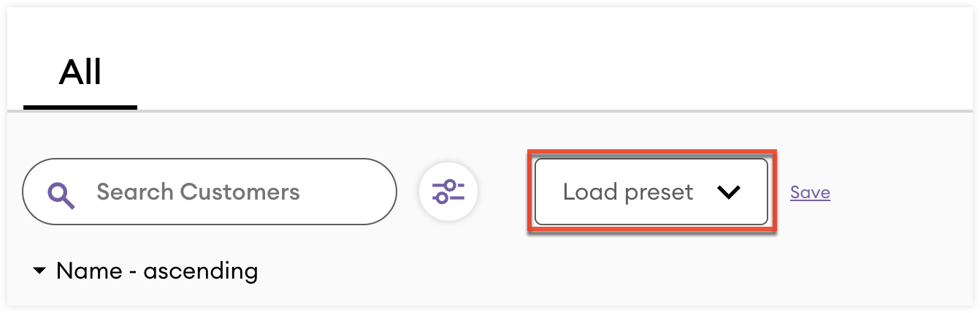The width and height of the screenshot is (980, 313).
Task: Choose a saved preset from Load preset
Action: pyautogui.click(x=651, y=192)
